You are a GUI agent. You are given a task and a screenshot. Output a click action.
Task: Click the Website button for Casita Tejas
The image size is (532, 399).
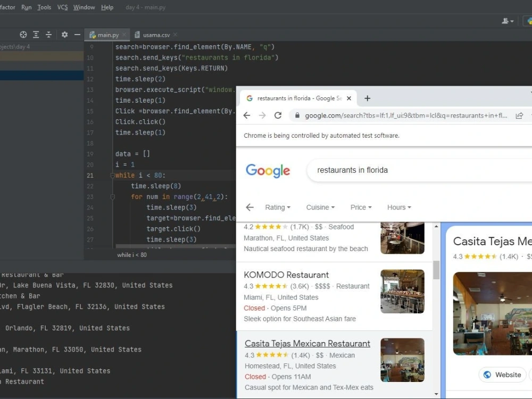(x=502, y=375)
